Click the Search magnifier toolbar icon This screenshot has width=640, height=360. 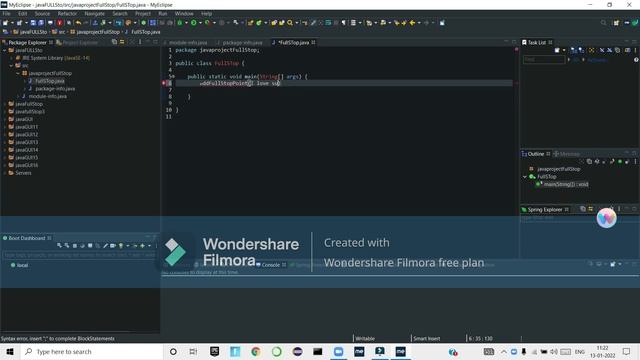click(x=290, y=23)
